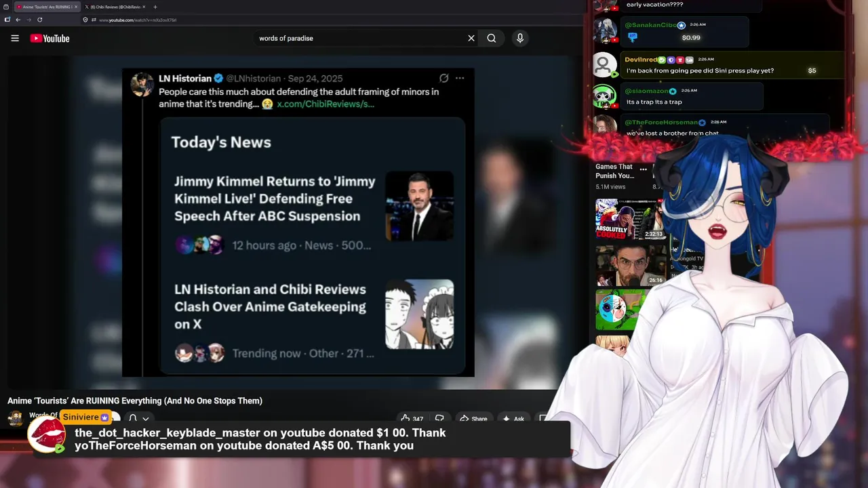The width and height of the screenshot is (868, 488).
Task: Click the Grok icon on the LN Historian tweet
Action: [x=443, y=78]
